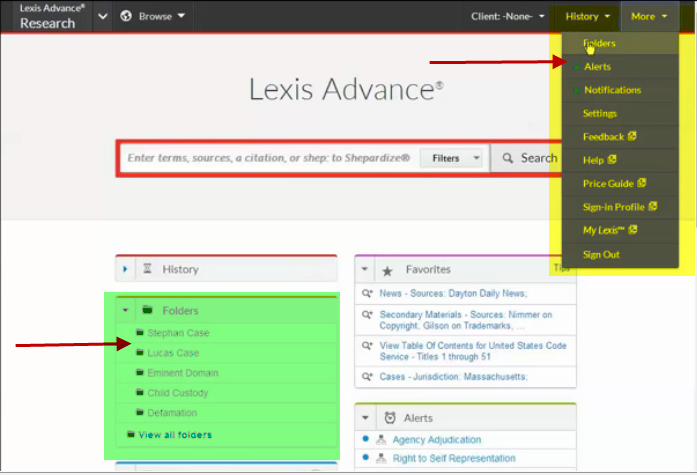697x475 pixels.
Task: Open Secondary Materials Nimmer on Copyright favorite
Action: click(x=465, y=320)
